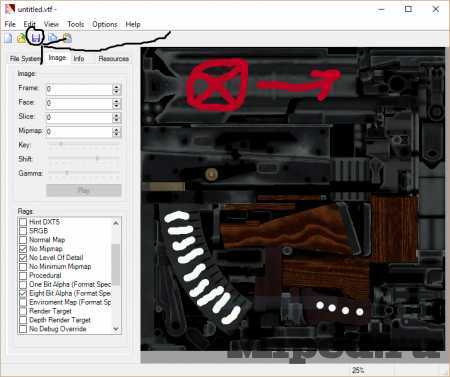The image size is (450, 377).
Task: Click the New file toolbar icon
Action: pyautogui.click(x=8, y=38)
